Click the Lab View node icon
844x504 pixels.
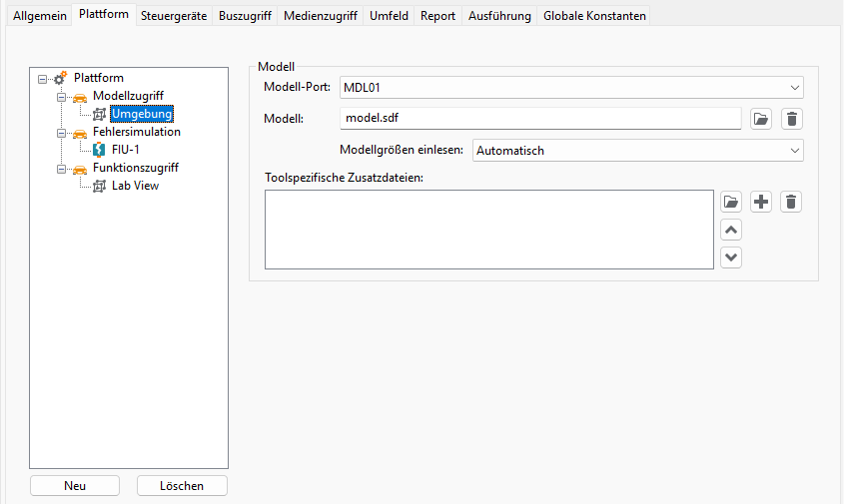click(99, 186)
